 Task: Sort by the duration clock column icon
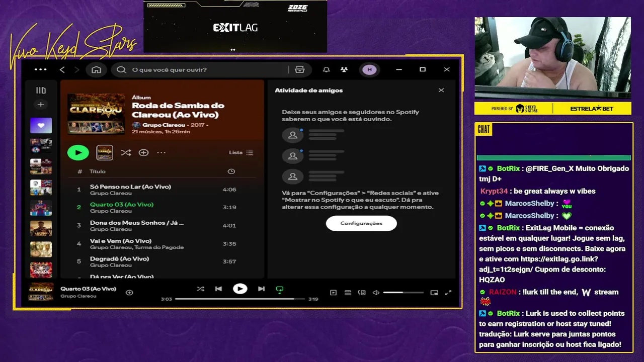231,171
